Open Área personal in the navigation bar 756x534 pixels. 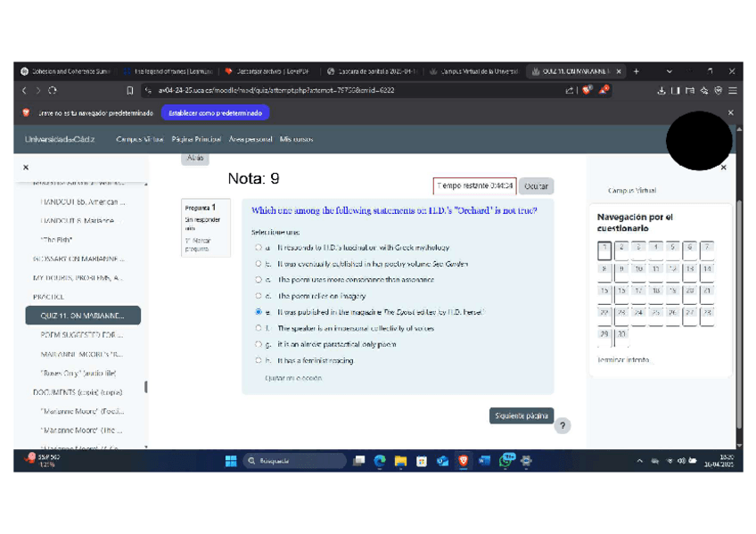(251, 139)
